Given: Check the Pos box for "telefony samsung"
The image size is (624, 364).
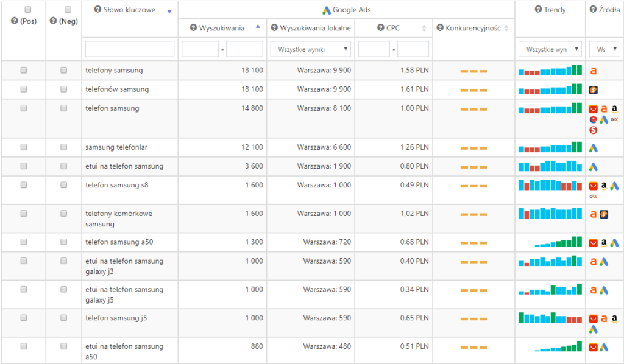Looking at the screenshot, I should point(24,70).
